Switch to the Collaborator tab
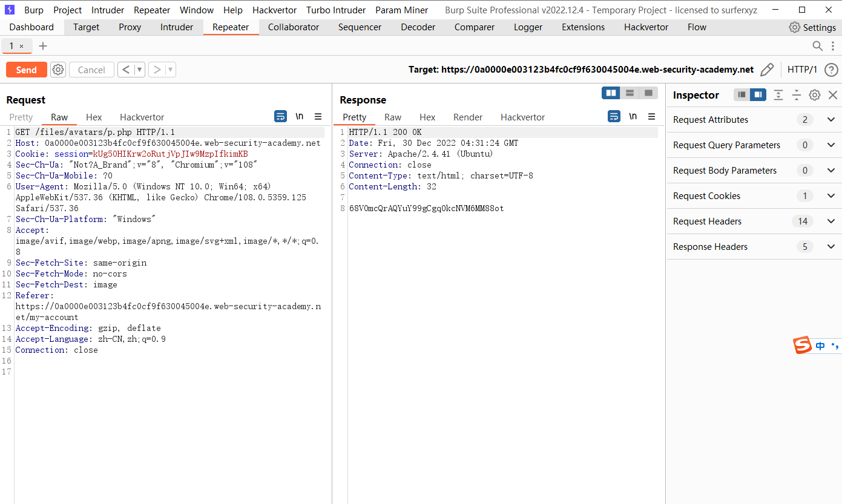 coord(294,27)
